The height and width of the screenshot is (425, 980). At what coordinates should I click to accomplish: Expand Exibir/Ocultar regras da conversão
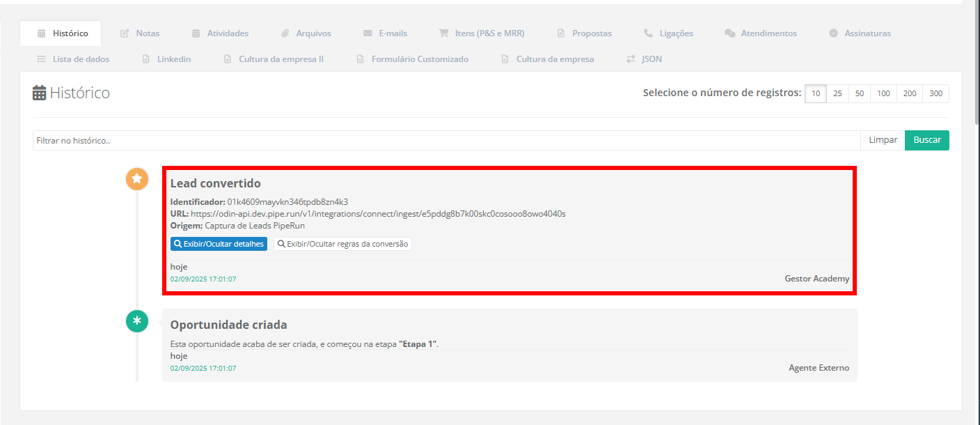(x=342, y=244)
